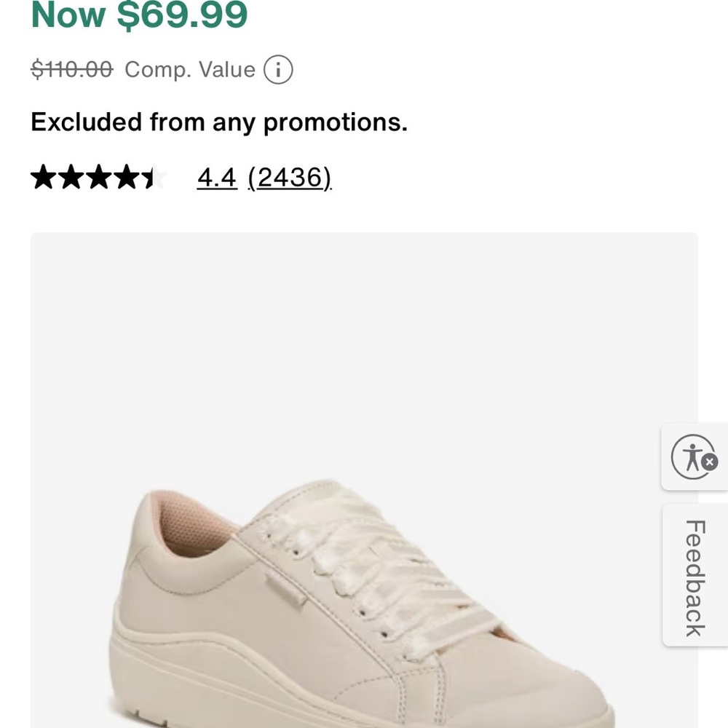Dismiss the accessibility widget via its X badge

711,462
